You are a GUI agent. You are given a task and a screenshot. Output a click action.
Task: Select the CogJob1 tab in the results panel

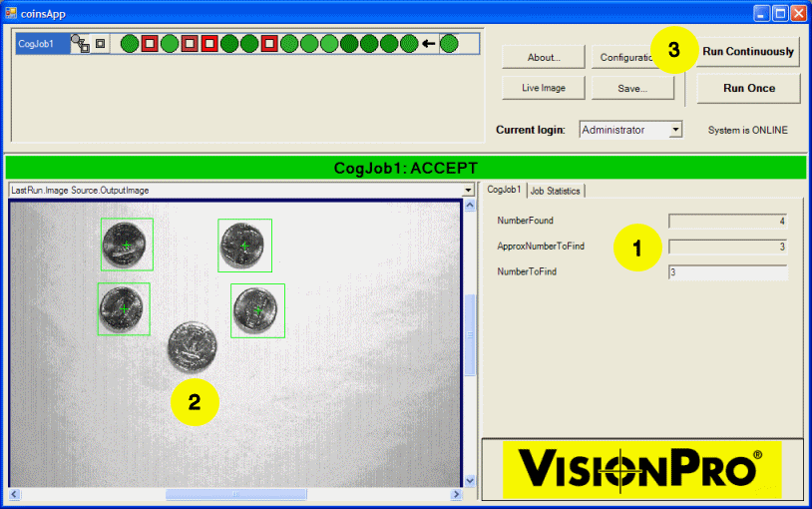coord(504,190)
